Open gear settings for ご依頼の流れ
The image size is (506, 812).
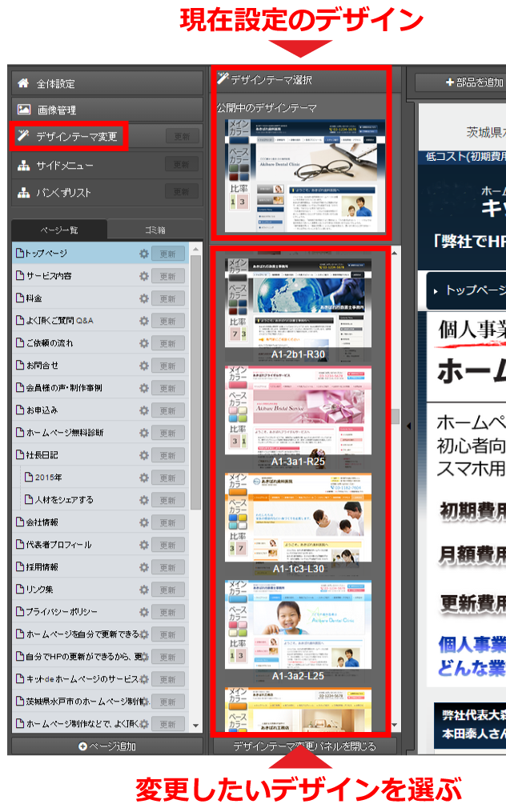click(143, 343)
